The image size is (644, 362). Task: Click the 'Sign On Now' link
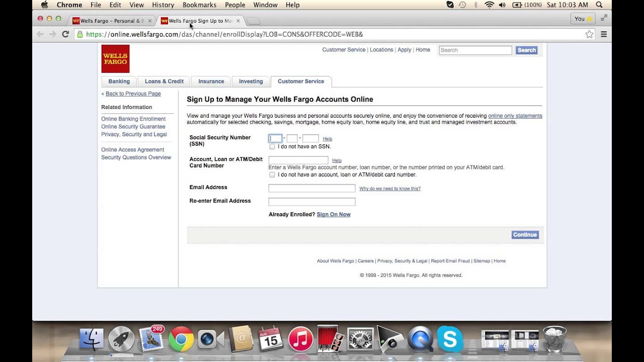click(334, 214)
